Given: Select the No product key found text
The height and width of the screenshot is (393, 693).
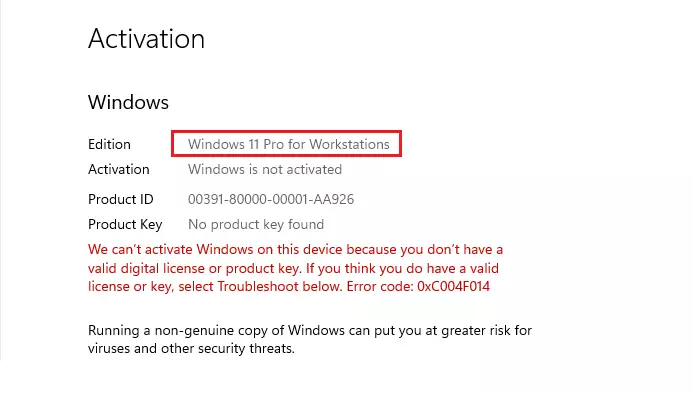Looking at the screenshot, I should click(256, 225).
